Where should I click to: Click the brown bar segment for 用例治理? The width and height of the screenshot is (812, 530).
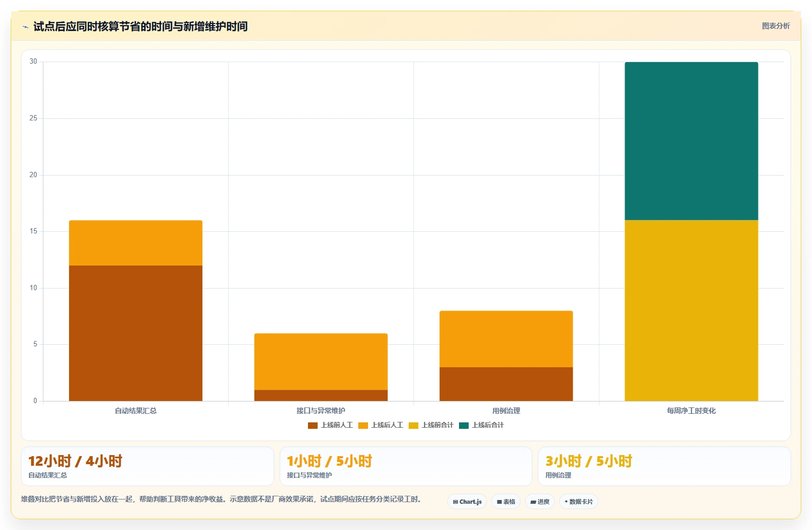506,384
